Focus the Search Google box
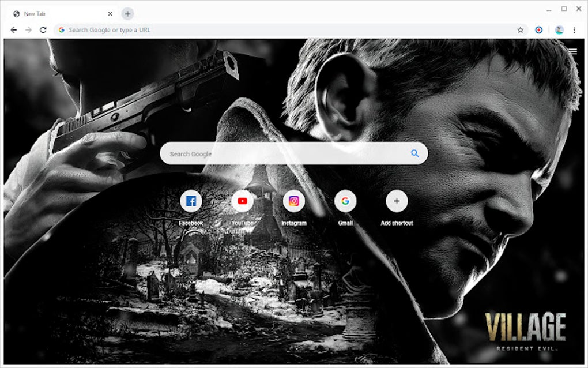Image resolution: width=588 pixels, height=368 pixels. click(x=293, y=153)
